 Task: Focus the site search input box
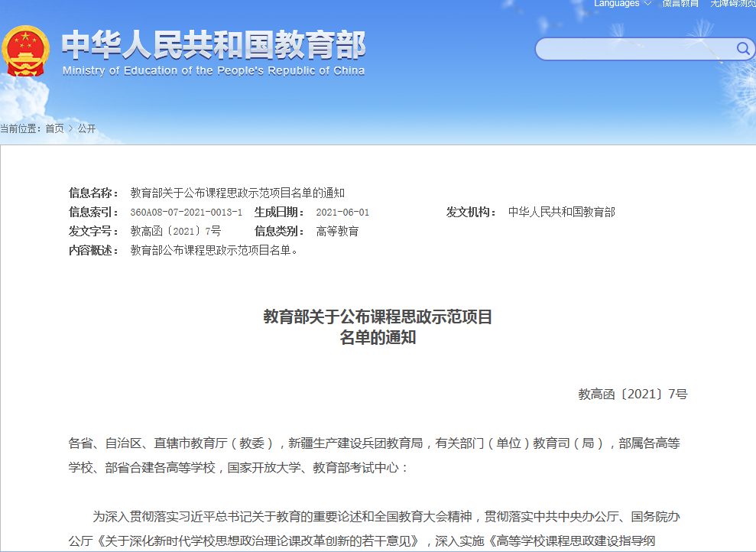(634, 50)
